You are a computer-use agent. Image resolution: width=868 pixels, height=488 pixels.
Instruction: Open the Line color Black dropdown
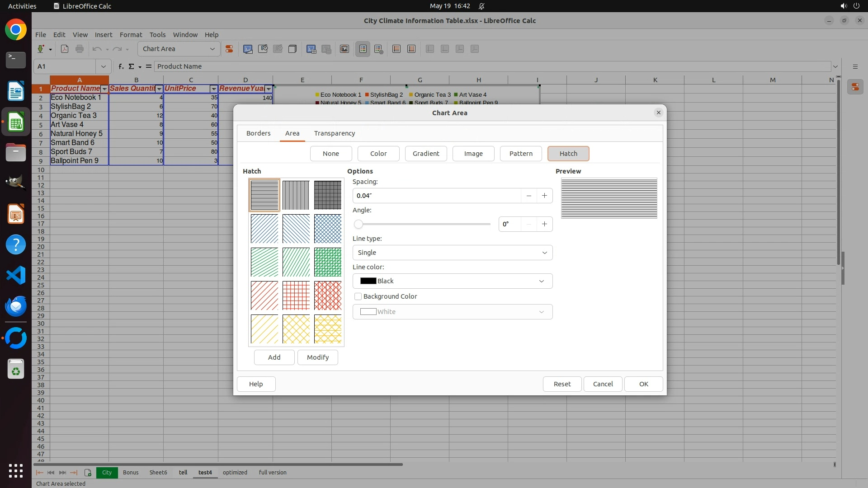coord(452,281)
